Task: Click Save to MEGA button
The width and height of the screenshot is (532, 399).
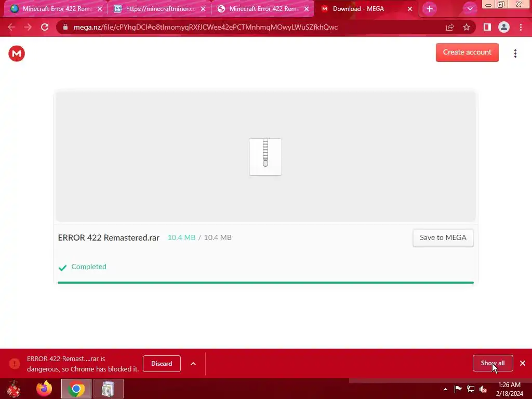Action: pyautogui.click(x=443, y=238)
